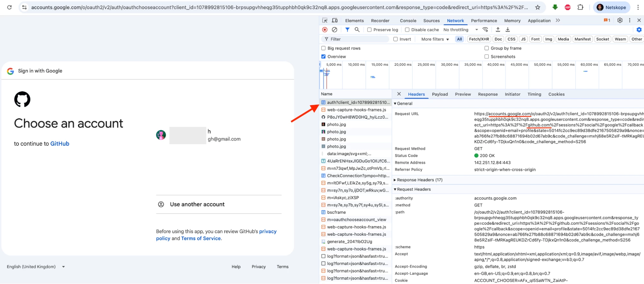
Task: Click the GitHub link on sign-in page
Action: [60, 144]
